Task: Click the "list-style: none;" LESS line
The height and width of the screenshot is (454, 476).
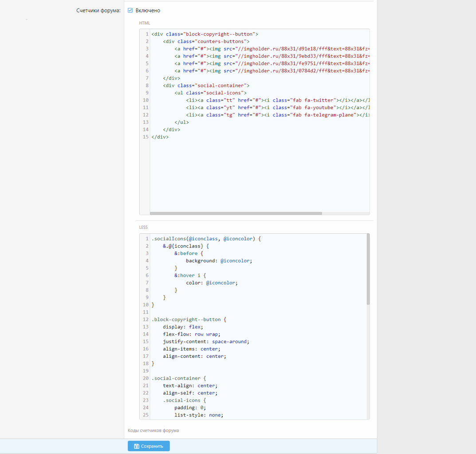Action: (x=198, y=415)
